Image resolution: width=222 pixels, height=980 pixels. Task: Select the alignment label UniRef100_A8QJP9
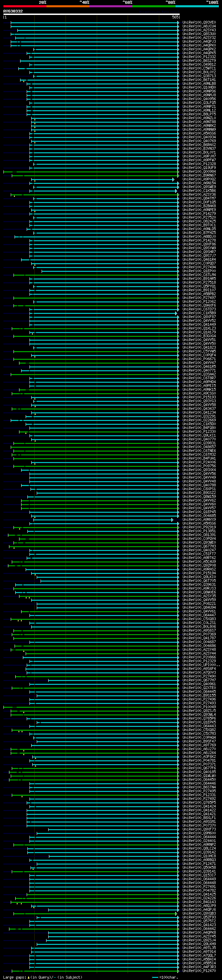tap(199, 906)
